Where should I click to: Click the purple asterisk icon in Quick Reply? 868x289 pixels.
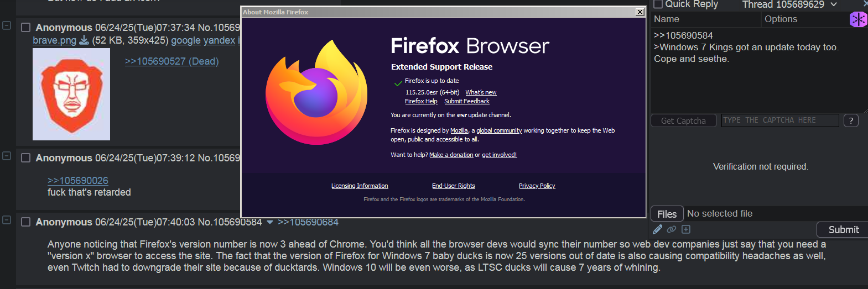coord(858,19)
